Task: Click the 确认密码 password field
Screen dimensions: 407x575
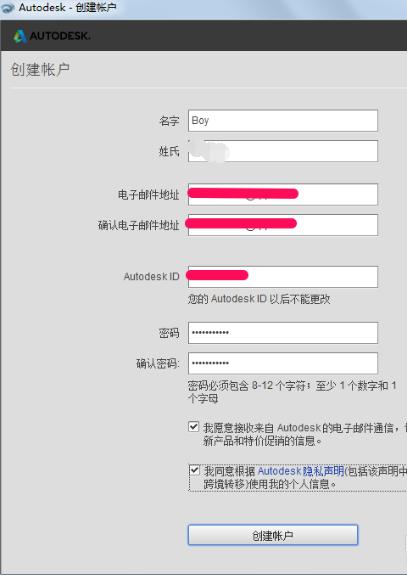Action: click(283, 363)
